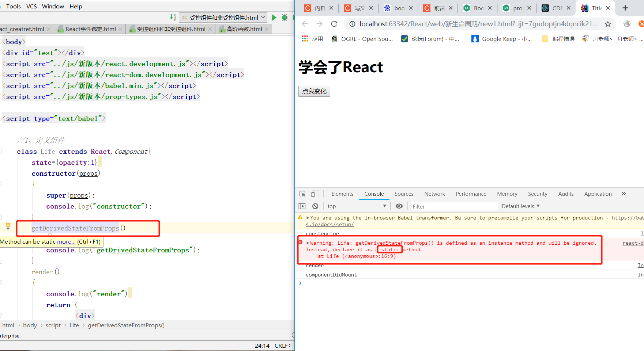Switch to the 高阶函数.html editor tab
Screen dimensions: 644x351
[244, 29]
